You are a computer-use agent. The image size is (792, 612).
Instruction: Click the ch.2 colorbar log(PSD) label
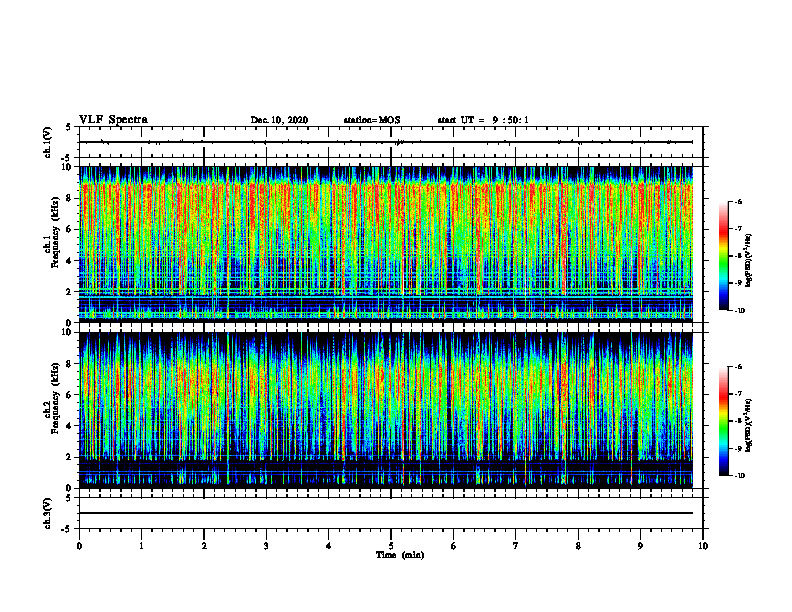click(x=749, y=425)
